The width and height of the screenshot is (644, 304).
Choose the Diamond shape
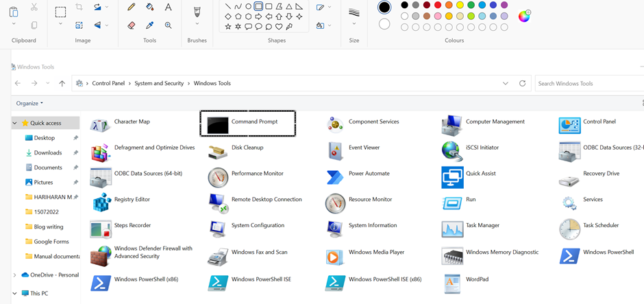point(228,16)
